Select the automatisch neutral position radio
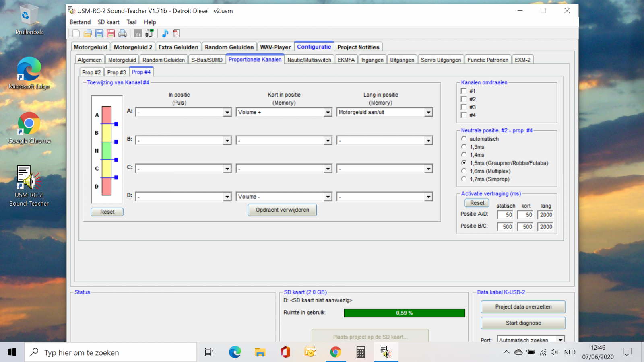Screen dimensions: 644x362 click(464, 139)
